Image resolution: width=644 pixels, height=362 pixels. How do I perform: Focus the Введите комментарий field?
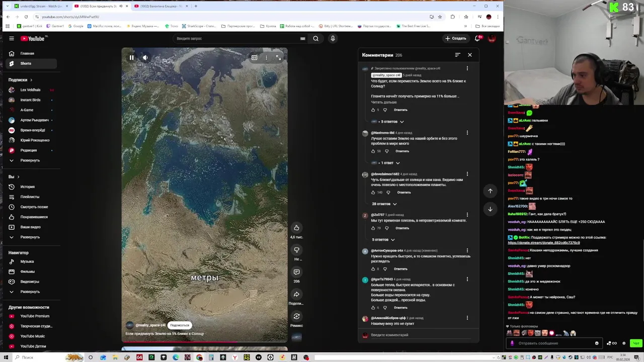tap(420, 335)
